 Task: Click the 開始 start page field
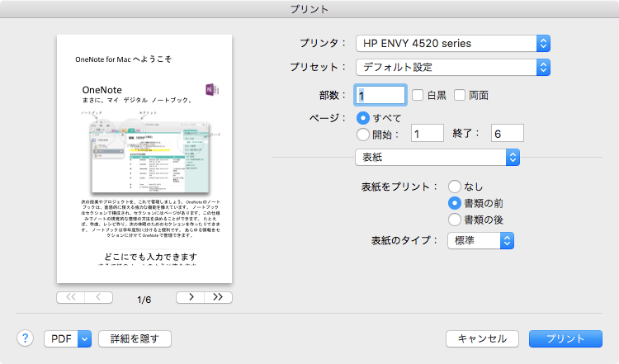[x=428, y=133]
